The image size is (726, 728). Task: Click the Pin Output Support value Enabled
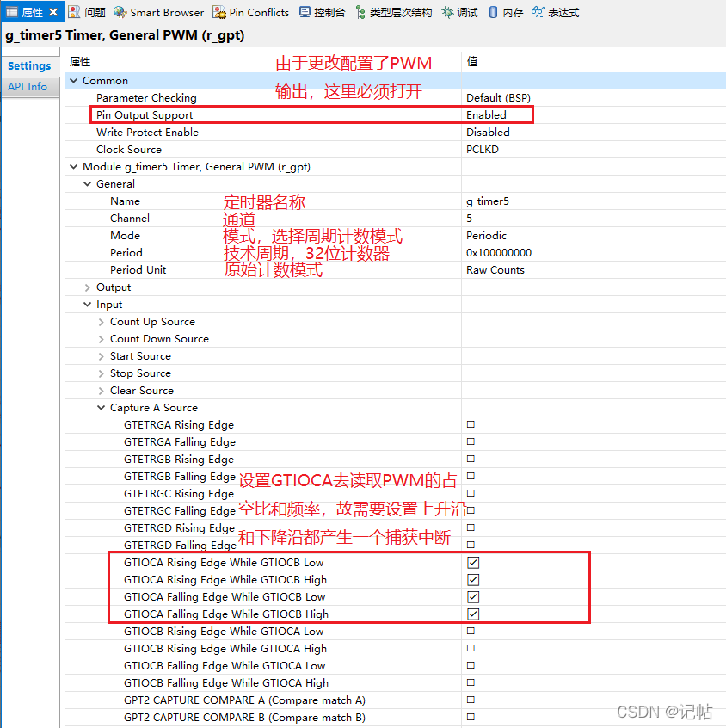point(486,115)
